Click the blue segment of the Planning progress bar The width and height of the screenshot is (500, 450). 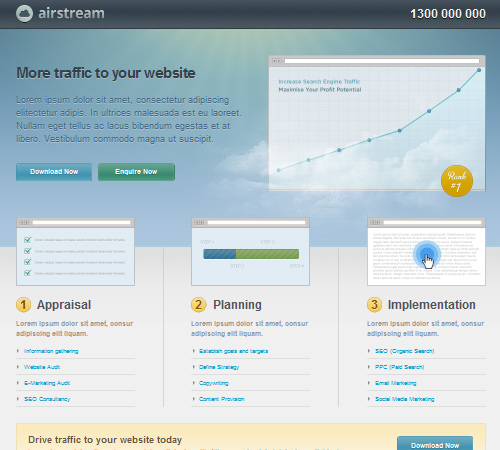(x=220, y=254)
